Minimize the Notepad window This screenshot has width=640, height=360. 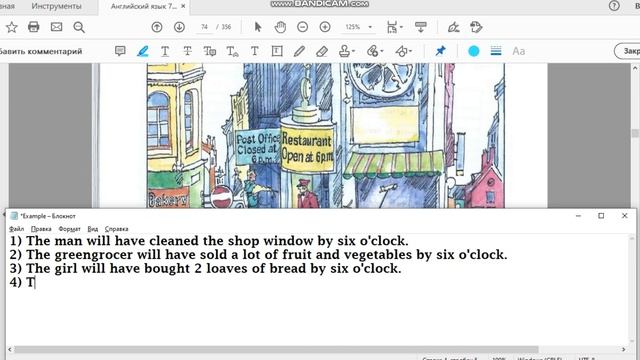(x=578, y=216)
